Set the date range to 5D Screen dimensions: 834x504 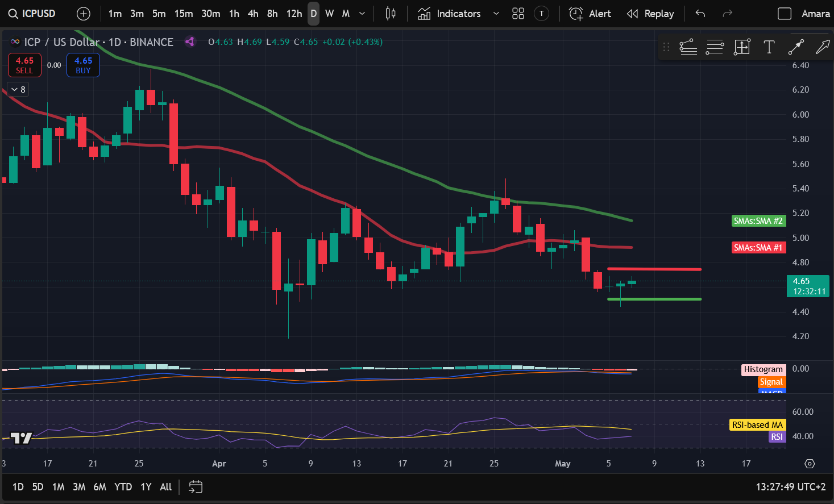(x=38, y=487)
